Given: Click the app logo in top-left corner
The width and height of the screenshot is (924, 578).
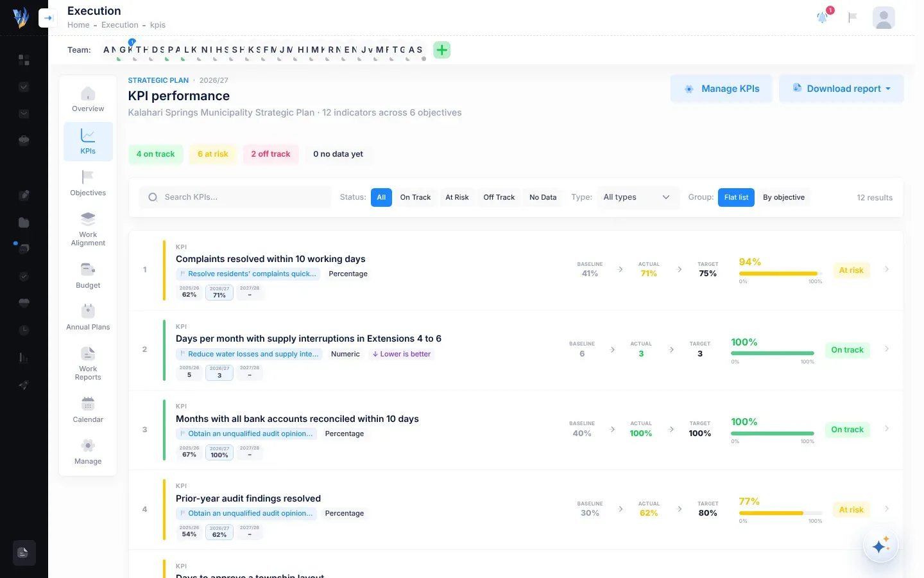Looking at the screenshot, I should 21,17.
